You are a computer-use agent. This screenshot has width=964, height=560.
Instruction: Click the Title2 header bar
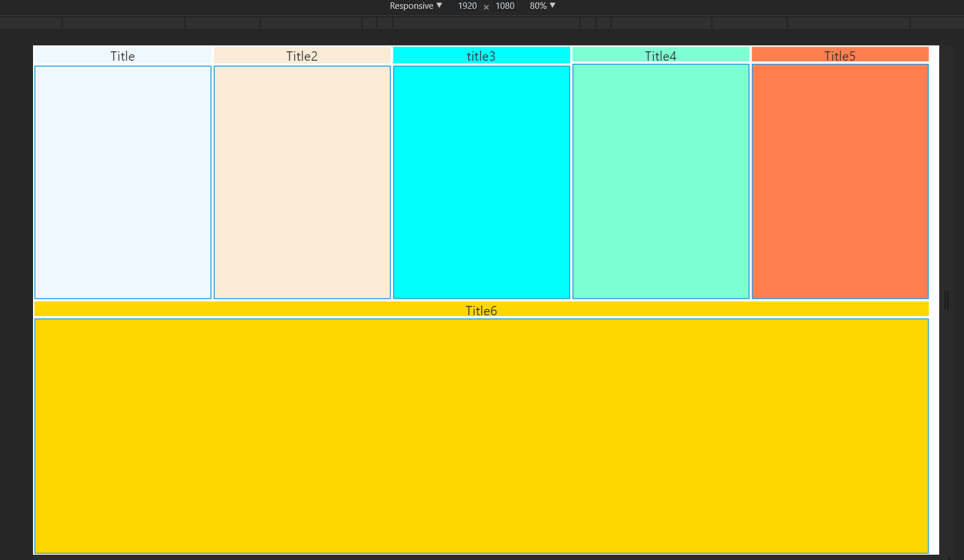pyautogui.click(x=301, y=55)
